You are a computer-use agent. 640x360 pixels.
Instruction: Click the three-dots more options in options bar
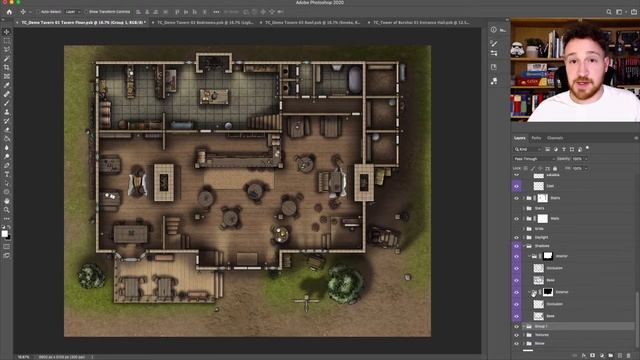(216, 12)
